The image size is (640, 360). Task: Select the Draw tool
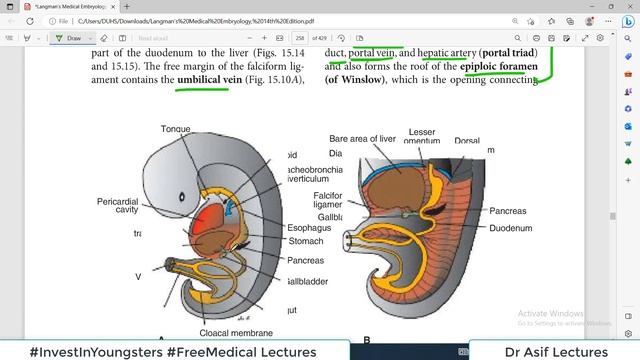point(69,38)
